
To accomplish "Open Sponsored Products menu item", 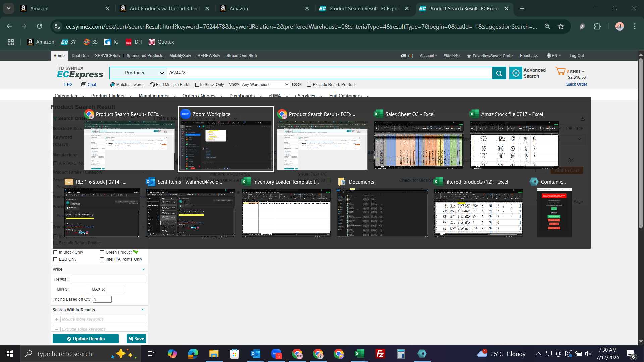I will [x=145, y=56].
